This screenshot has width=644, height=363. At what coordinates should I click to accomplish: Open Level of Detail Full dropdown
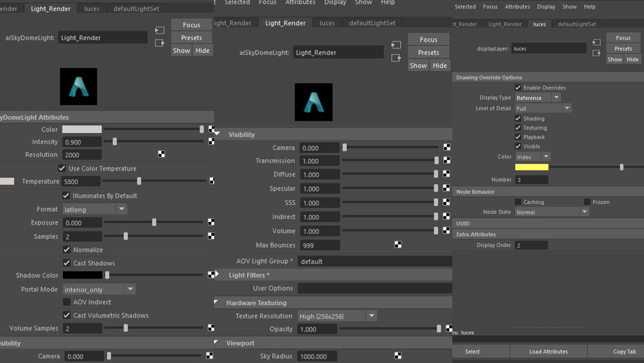pos(543,108)
